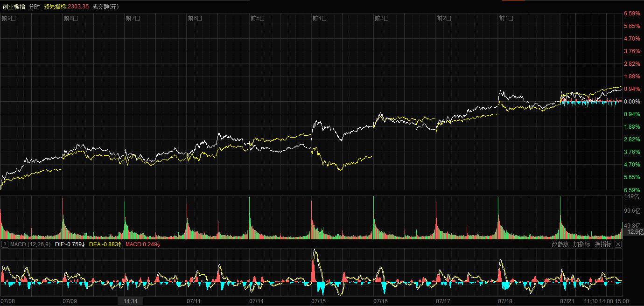This screenshot has width=644, height=306.
Task: Click the 成交额(元) turnover label
Action: 105,7
